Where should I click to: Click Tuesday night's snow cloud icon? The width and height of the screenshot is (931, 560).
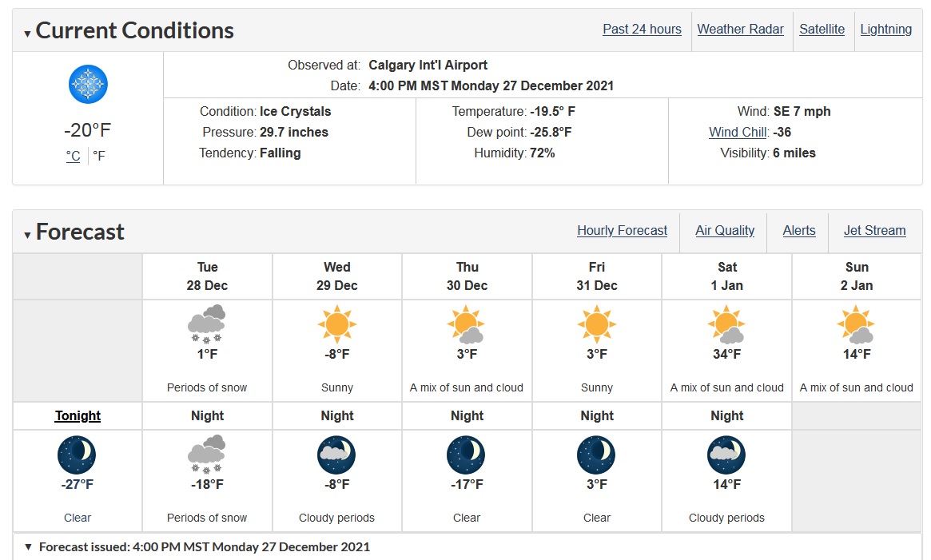click(x=207, y=455)
